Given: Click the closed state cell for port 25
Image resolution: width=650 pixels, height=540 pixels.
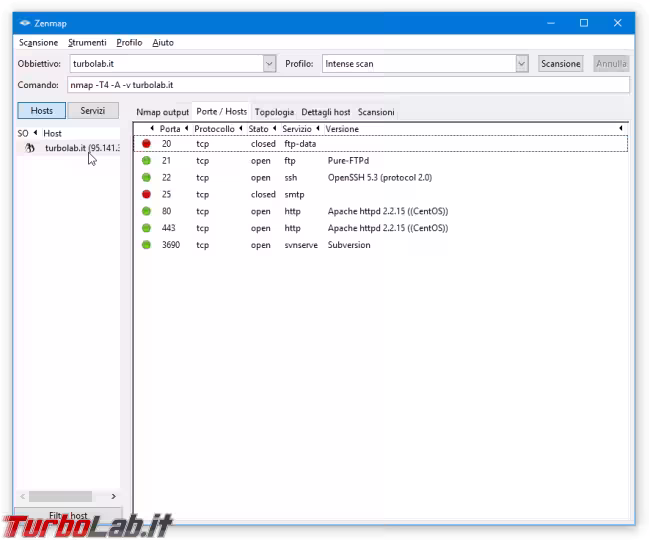Looking at the screenshot, I should (x=263, y=194).
